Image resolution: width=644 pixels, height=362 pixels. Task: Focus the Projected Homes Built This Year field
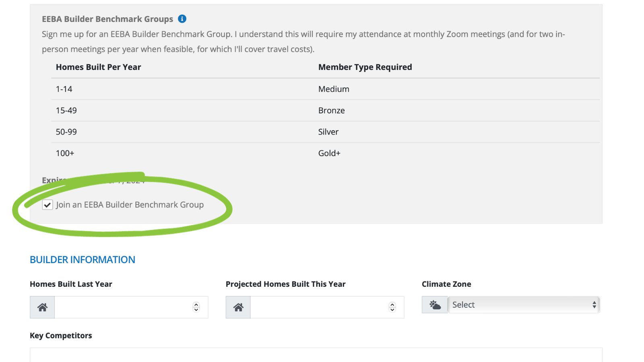pos(319,307)
